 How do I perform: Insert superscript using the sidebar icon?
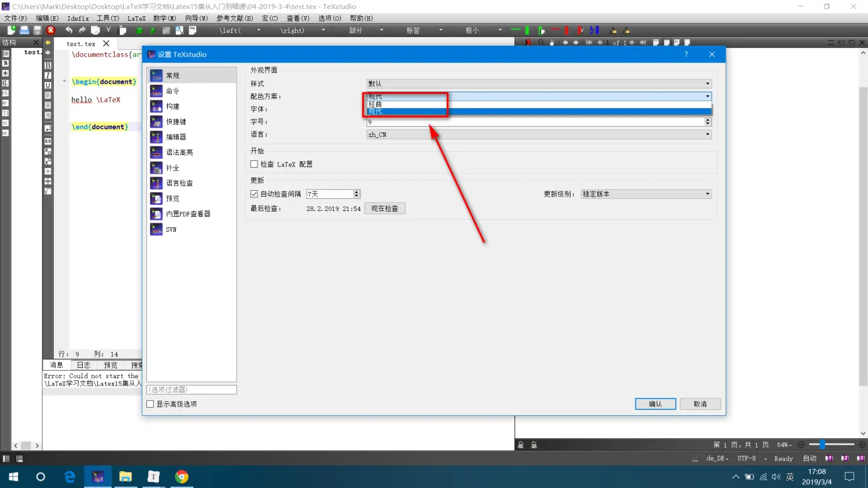tap(48, 161)
